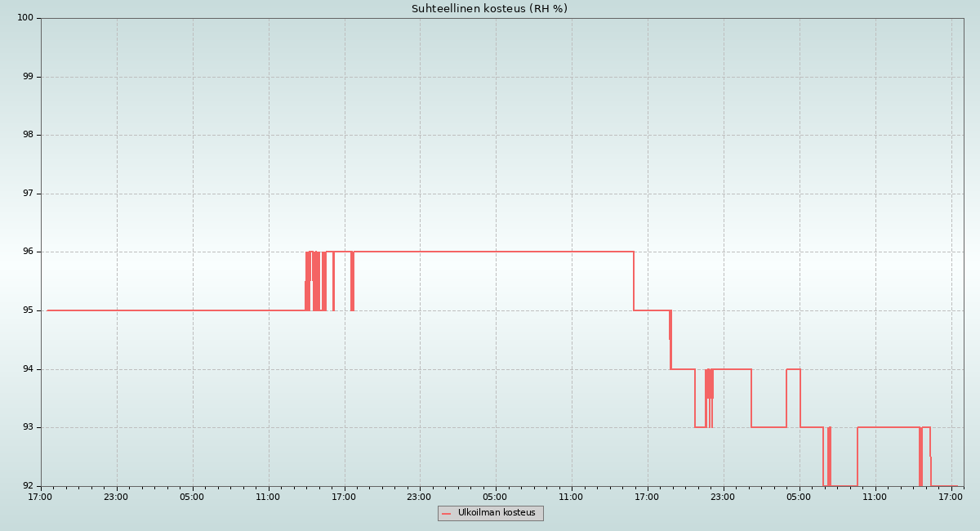Viewport: 980px width, 531px height.
Task: Click the last 05:00 time label
Action: (x=799, y=497)
